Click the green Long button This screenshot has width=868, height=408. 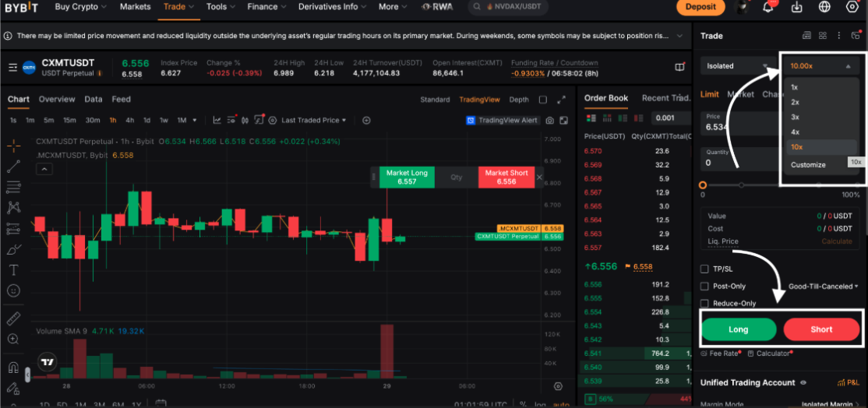[739, 329]
